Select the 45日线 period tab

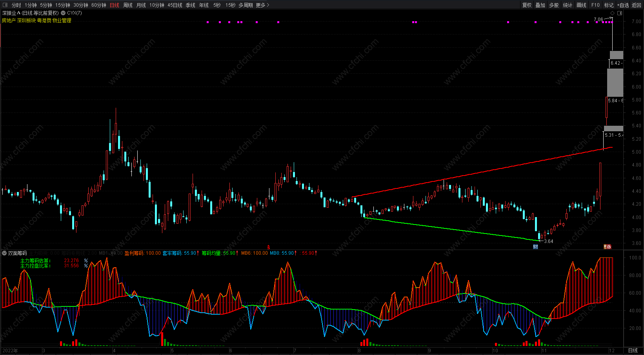pos(175,5)
